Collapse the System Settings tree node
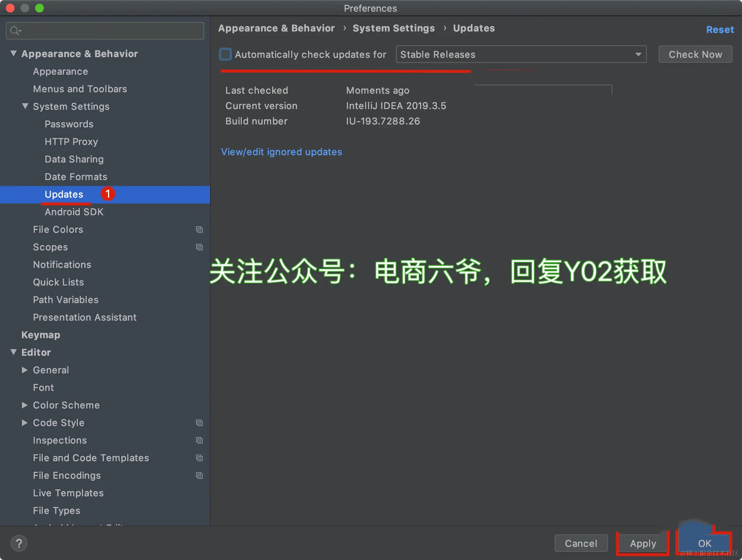Image resolution: width=742 pixels, height=560 pixels. click(25, 106)
